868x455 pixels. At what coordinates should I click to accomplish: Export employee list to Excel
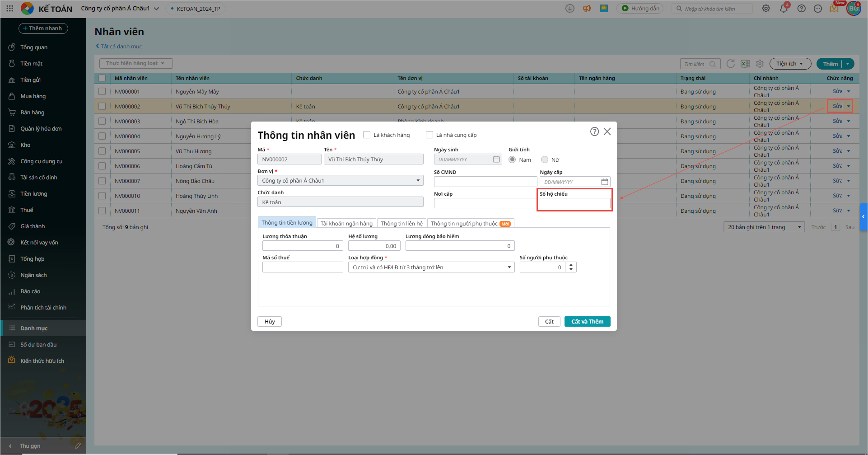pos(745,64)
